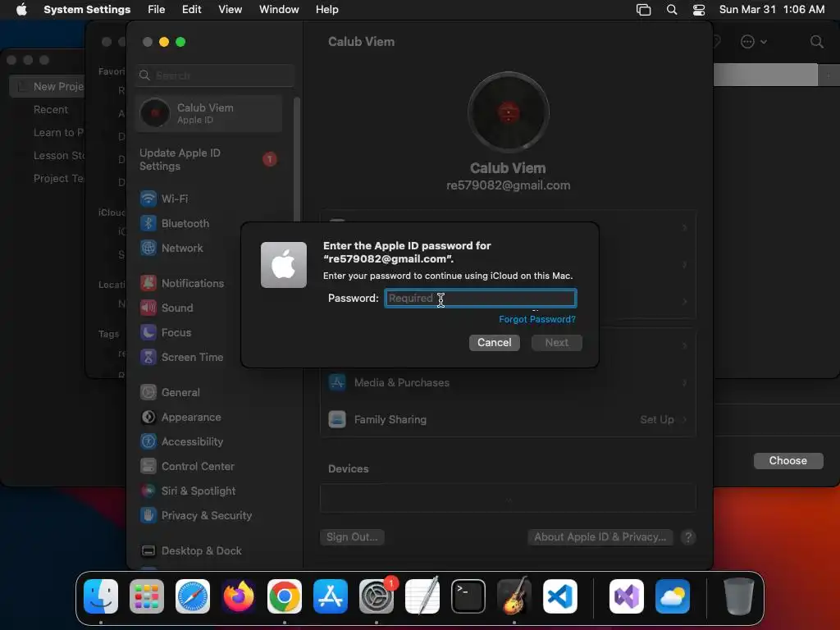This screenshot has width=840, height=630.
Task: Select New Project in background window sidebar
Action: 48,87
